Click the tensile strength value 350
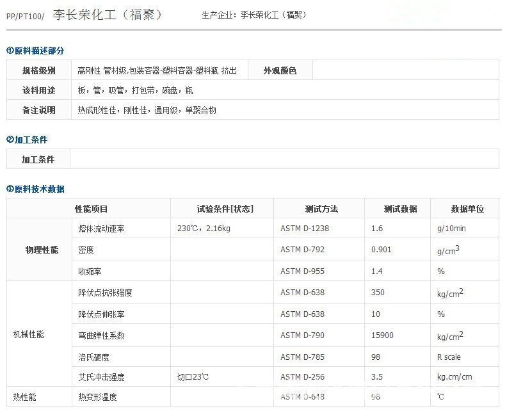The height and width of the screenshot is (420, 507). pyautogui.click(x=378, y=293)
